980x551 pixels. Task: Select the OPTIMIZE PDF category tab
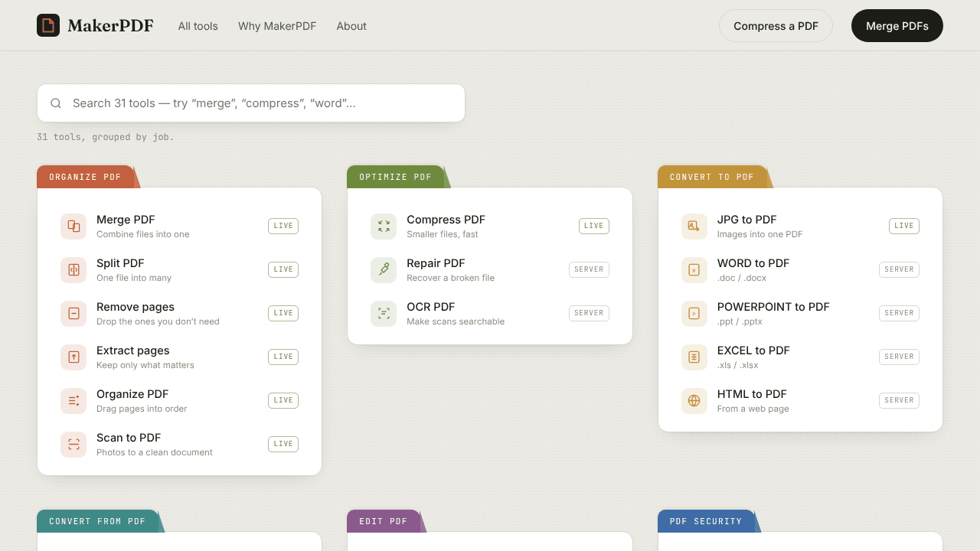396,177
